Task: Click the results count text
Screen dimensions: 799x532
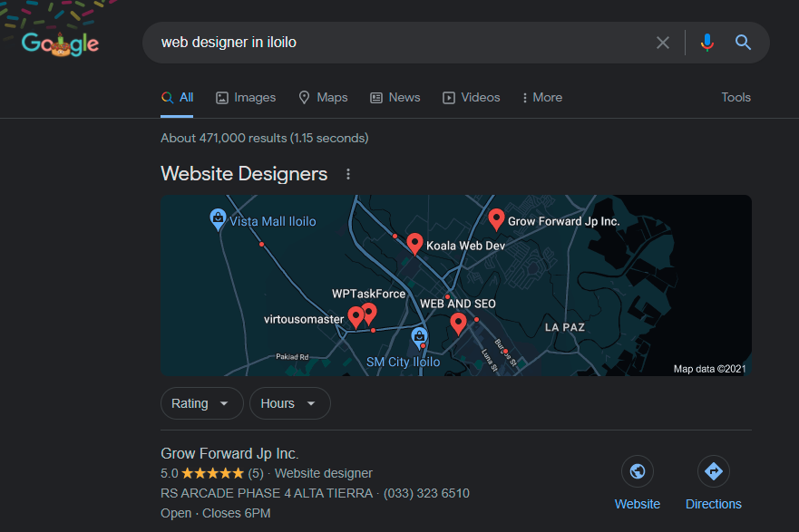Action: [265, 138]
